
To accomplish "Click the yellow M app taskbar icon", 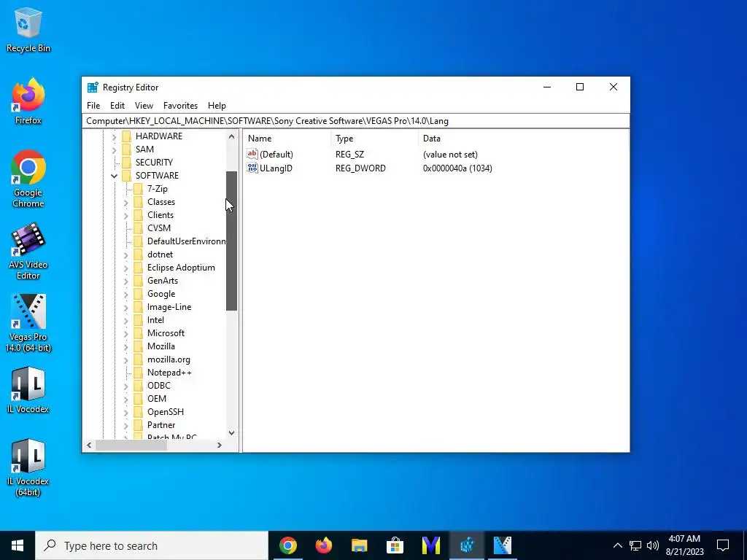I will click(430, 545).
